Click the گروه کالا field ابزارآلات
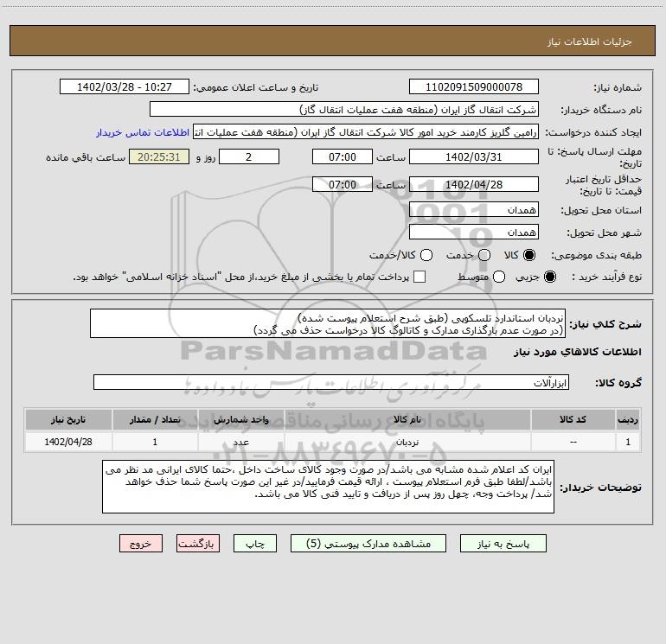Image resolution: width=666 pixels, height=644 pixels. click(x=331, y=382)
